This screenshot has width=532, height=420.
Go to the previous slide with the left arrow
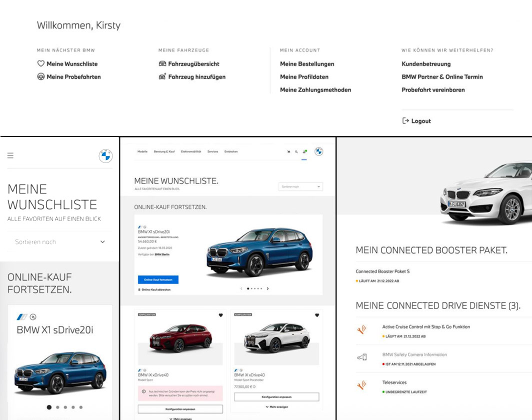[x=241, y=288]
